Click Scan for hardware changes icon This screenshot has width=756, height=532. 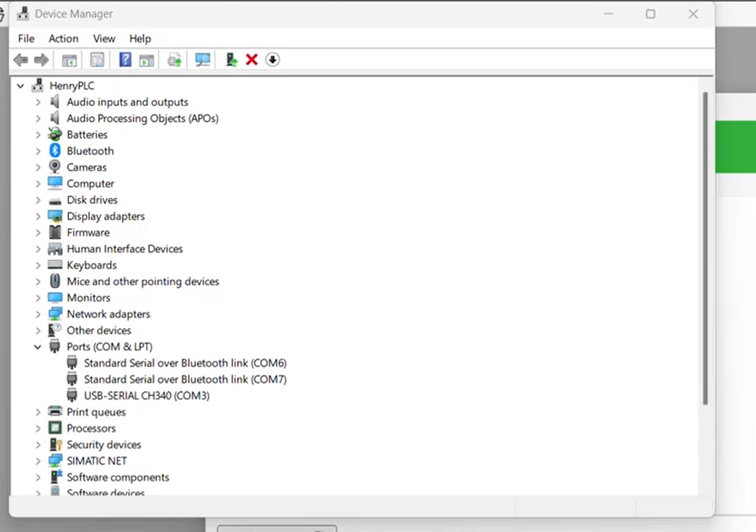click(x=202, y=60)
